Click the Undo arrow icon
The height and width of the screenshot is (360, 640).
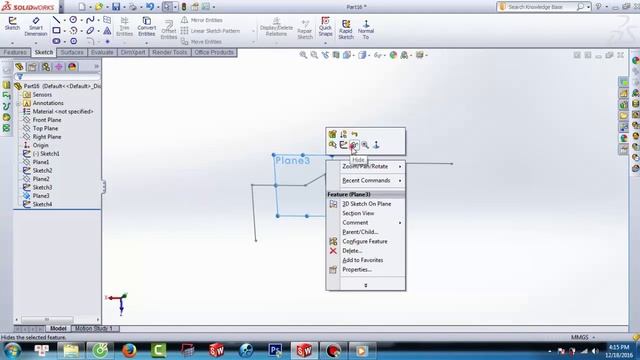click(x=150, y=7)
